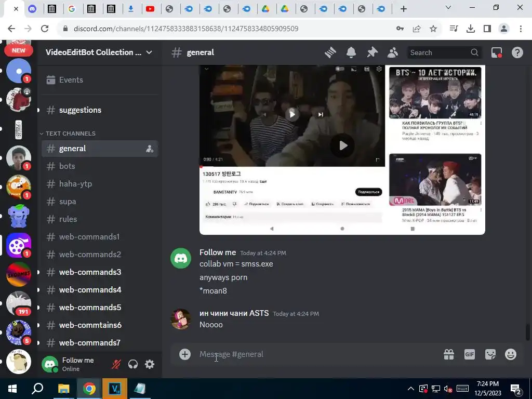532x399 pixels.
Task: Switch to the supa channel
Action: 99,202
